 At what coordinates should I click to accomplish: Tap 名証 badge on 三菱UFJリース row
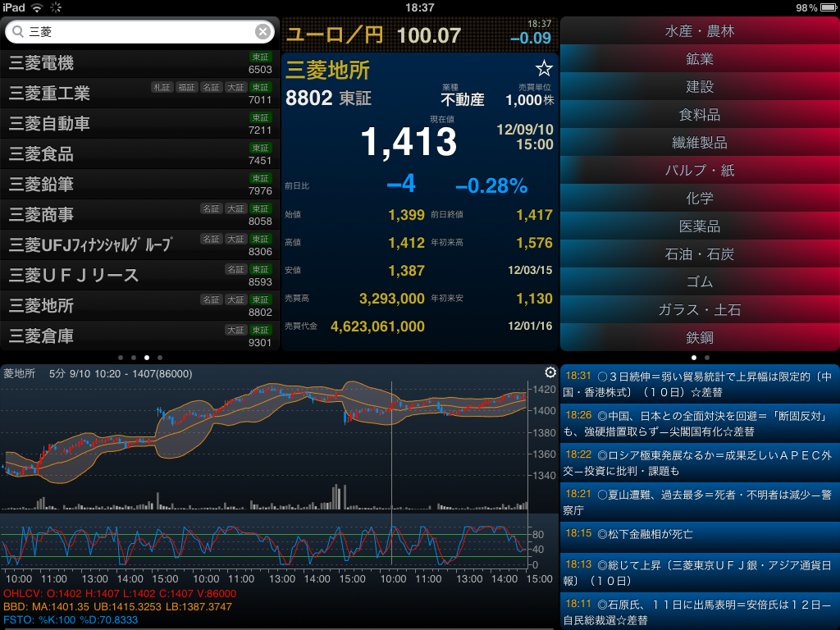pos(235,269)
